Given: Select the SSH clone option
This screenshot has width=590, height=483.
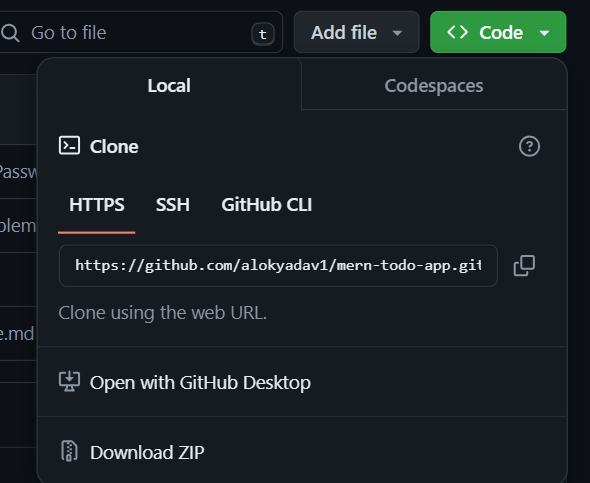Looking at the screenshot, I should tap(173, 205).
